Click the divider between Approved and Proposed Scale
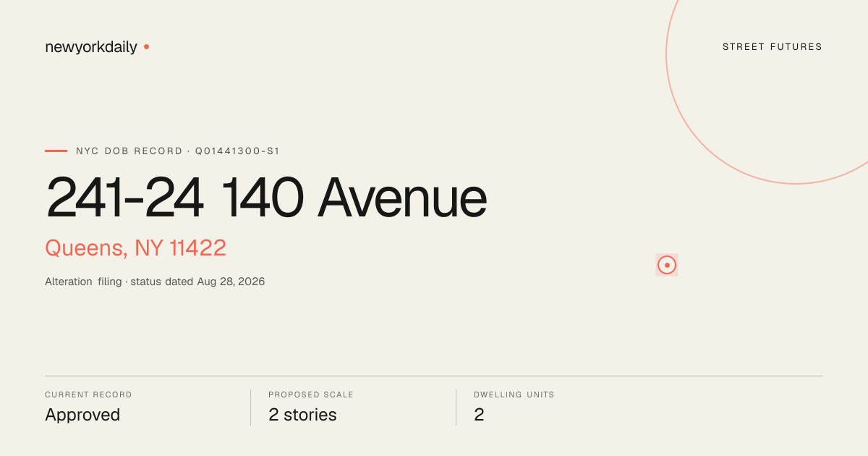868x456 pixels. pyautogui.click(x=250, y=408)
